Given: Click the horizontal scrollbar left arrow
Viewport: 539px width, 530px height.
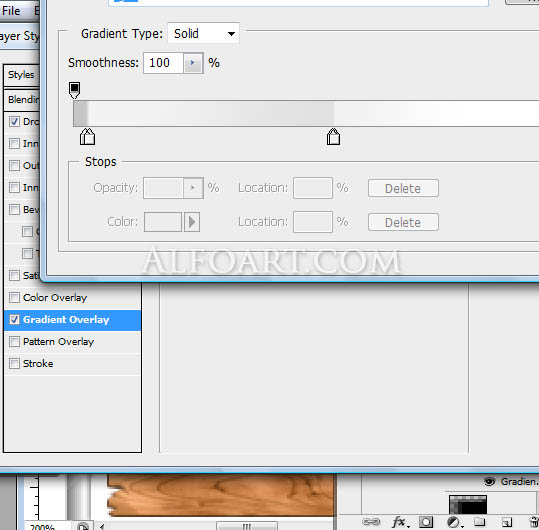Looking at the screenshot, I should 102,526.
